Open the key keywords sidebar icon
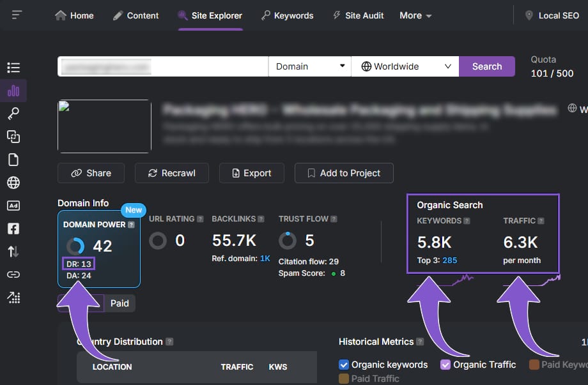Screen dimensions: 588x385 (x=13, y=114)
